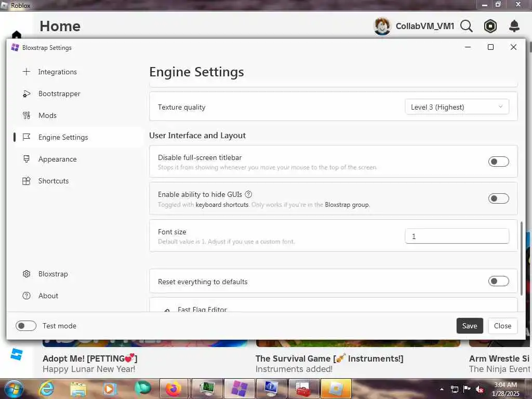The height and width of the screenshot is (399, 532).
Task: Click the wrench icon beside Mods
Action: [x=26, y=115]
